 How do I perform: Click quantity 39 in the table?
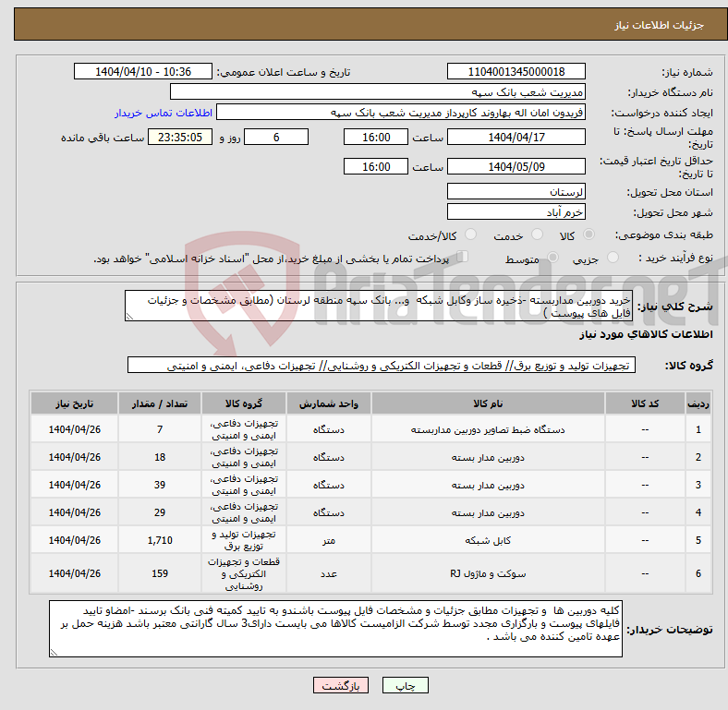(160, 485)
